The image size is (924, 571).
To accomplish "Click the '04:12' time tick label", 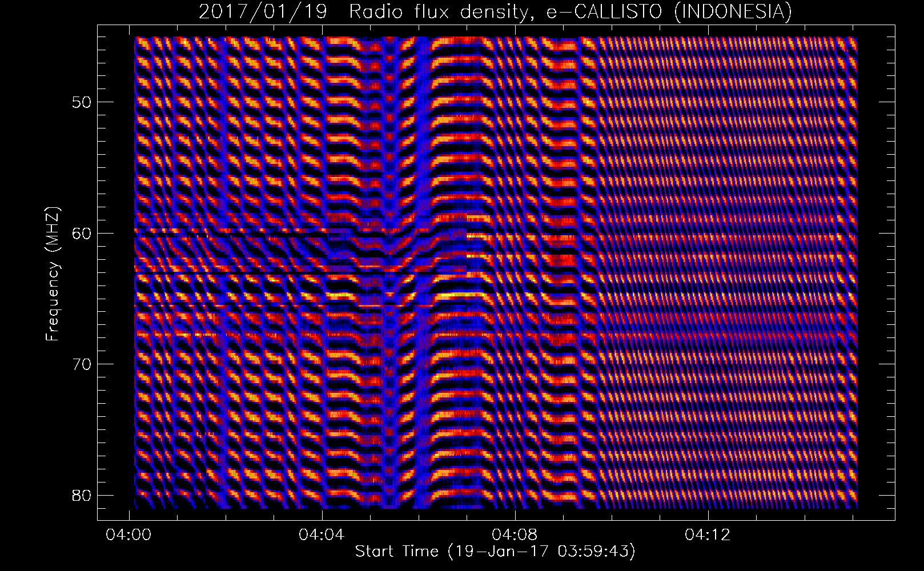I will point(708,535).
